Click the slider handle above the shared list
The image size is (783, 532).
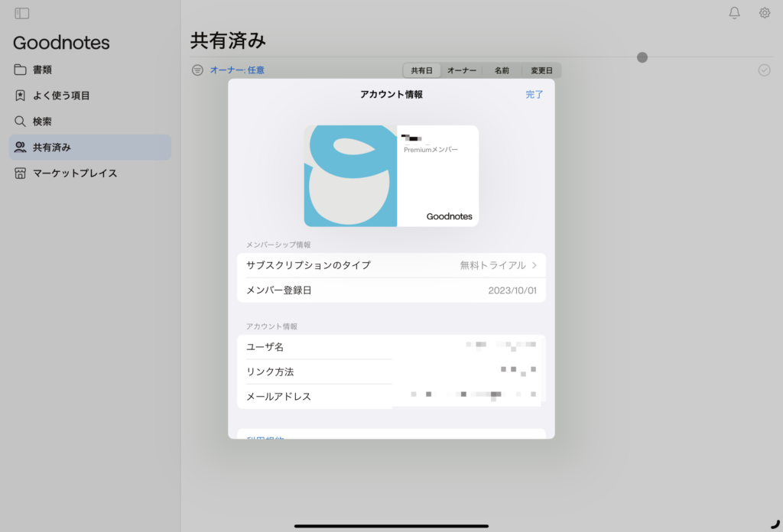tap(642, 57)
